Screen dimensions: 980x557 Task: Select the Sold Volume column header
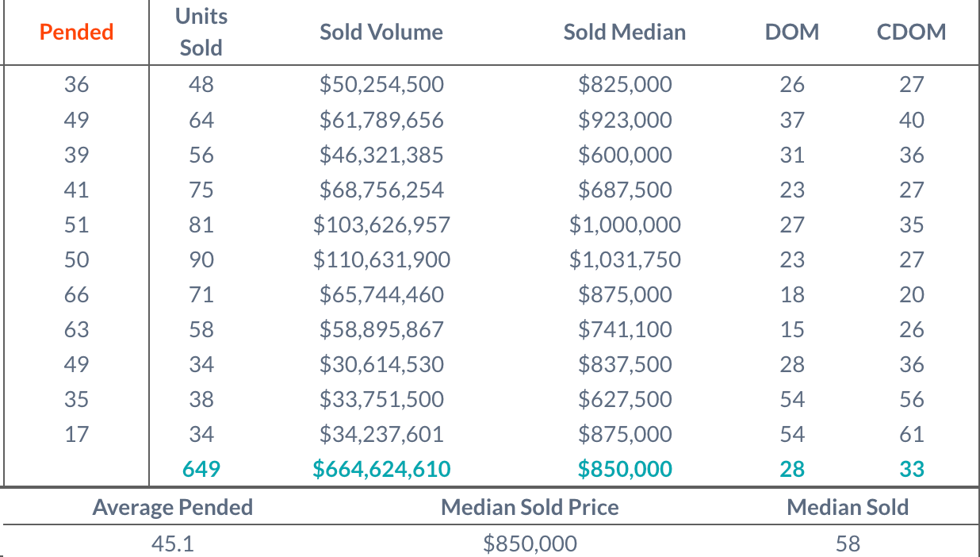[x=381, y=33]
